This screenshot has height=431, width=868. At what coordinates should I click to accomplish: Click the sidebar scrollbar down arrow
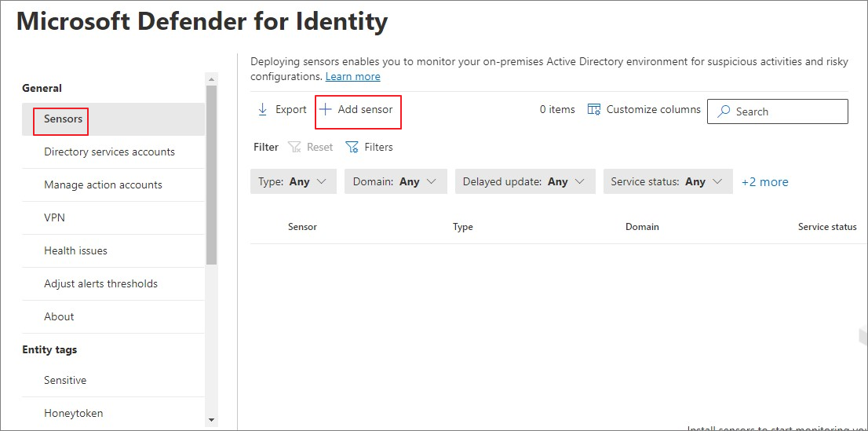(211, 421)
